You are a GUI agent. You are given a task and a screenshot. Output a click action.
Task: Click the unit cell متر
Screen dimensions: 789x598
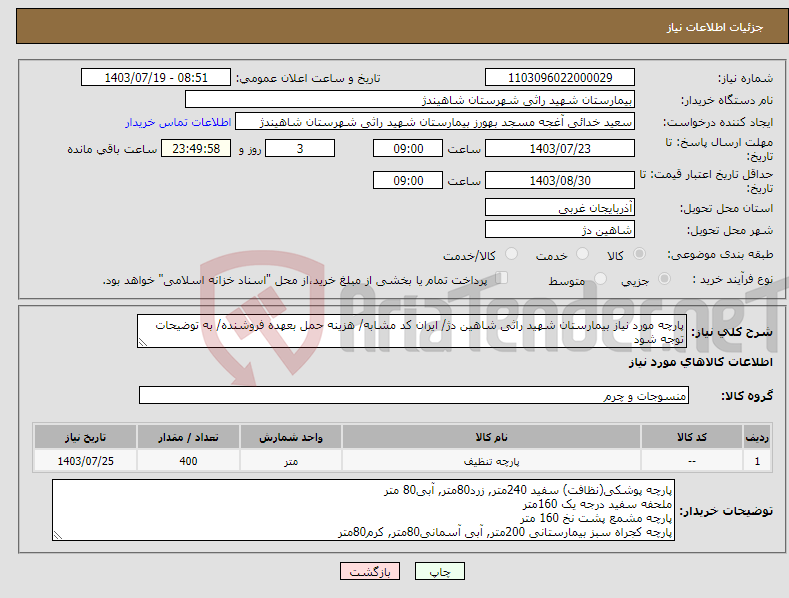click(291, 461)
